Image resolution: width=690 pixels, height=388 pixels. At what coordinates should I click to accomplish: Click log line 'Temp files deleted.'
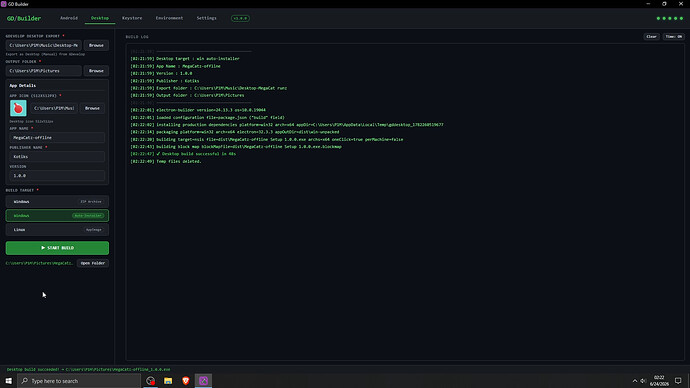coord(166,161)
